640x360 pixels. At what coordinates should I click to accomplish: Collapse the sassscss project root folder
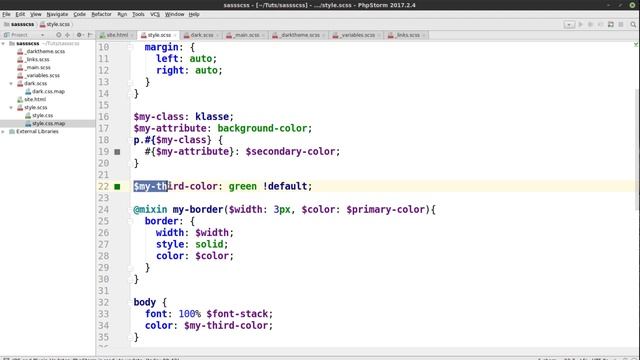[4, 43]
